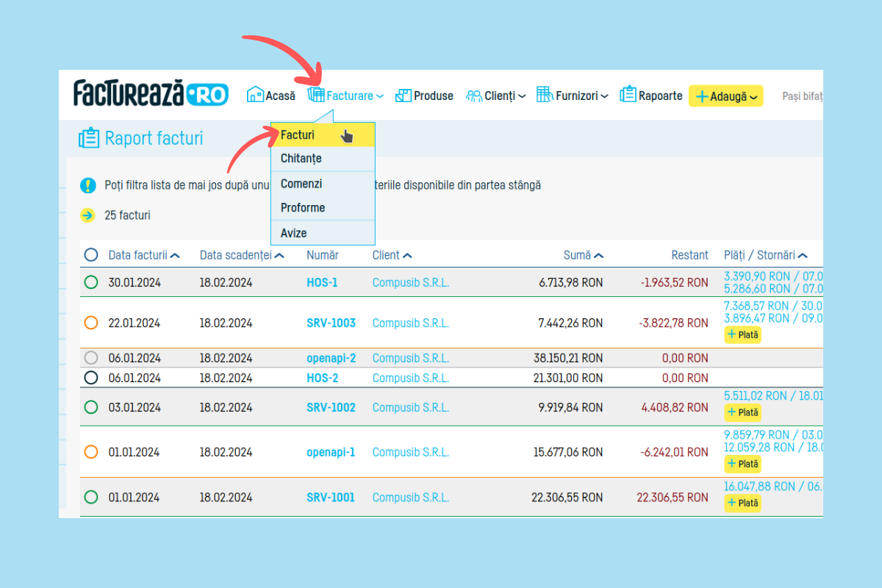The width and height of the screenshot is (882, 588).
Task: Open Compusib S.R.L. client on HOS-2 row
Action: click(410, 378)
